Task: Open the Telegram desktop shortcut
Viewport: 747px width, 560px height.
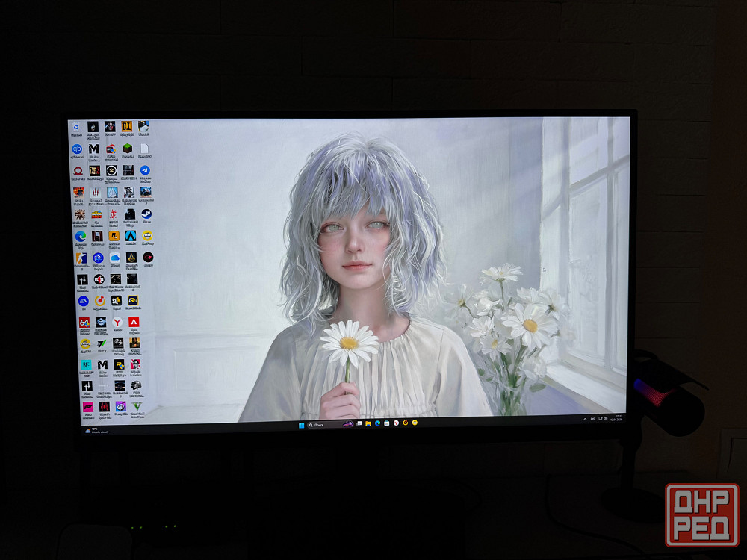Action: pyautogui.click(x=146, y=171)
